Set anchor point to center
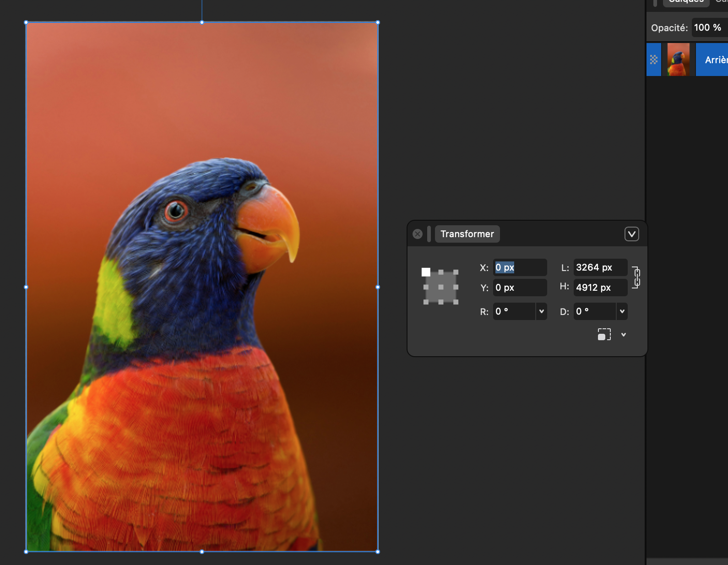728x565 pixels. (x=441, y=287)
